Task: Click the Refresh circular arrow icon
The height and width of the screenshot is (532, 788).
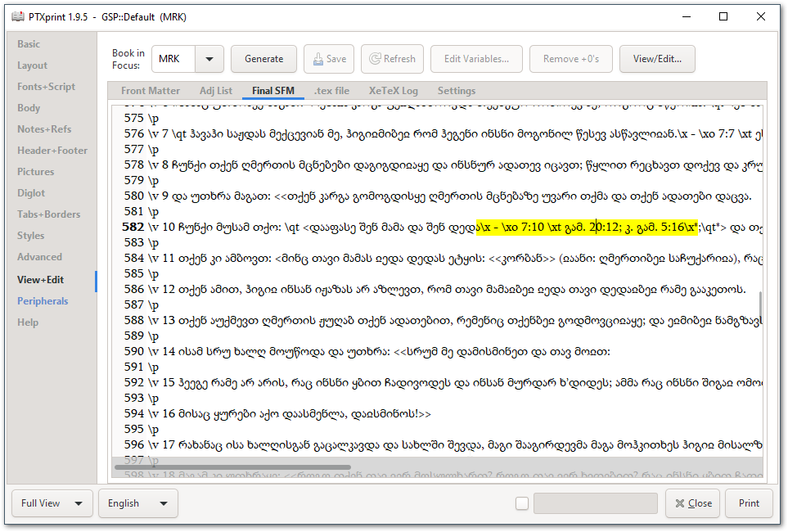Action: [377, 59]
